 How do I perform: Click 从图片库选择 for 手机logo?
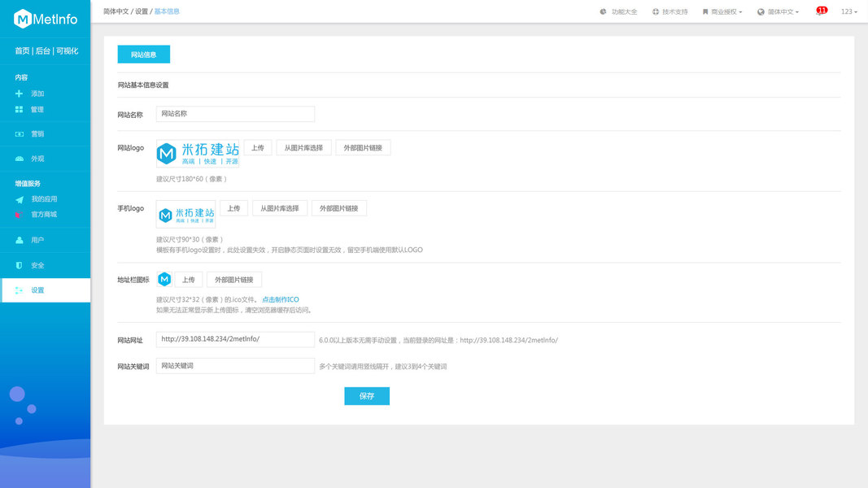(x=280, y=208)
